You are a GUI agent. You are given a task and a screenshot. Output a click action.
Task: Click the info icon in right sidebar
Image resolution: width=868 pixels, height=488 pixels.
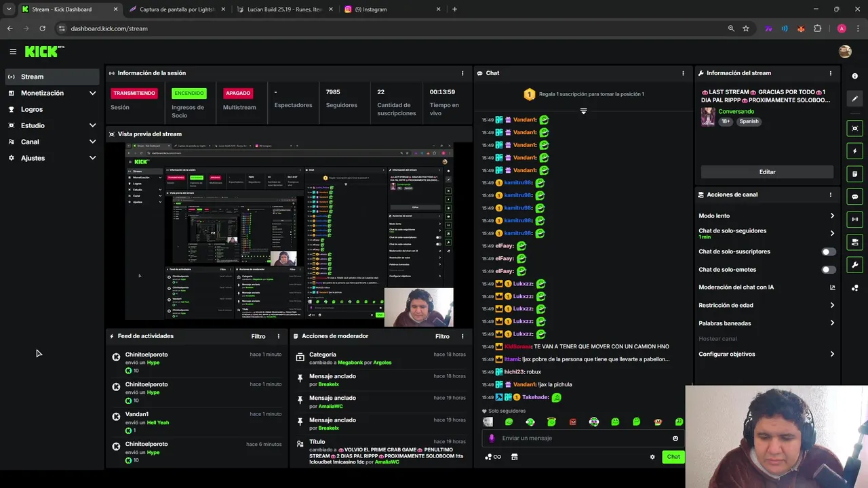coord(854,76)
